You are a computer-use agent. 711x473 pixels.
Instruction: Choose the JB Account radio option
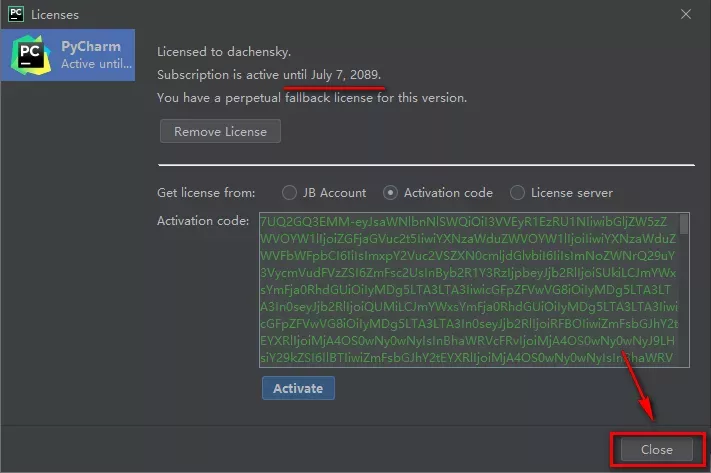[x=290, y=193]
